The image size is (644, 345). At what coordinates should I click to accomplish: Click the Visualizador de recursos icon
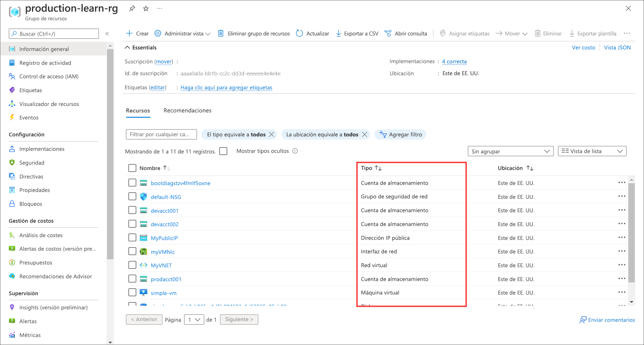pyautogui.click(x=12, y=104)
